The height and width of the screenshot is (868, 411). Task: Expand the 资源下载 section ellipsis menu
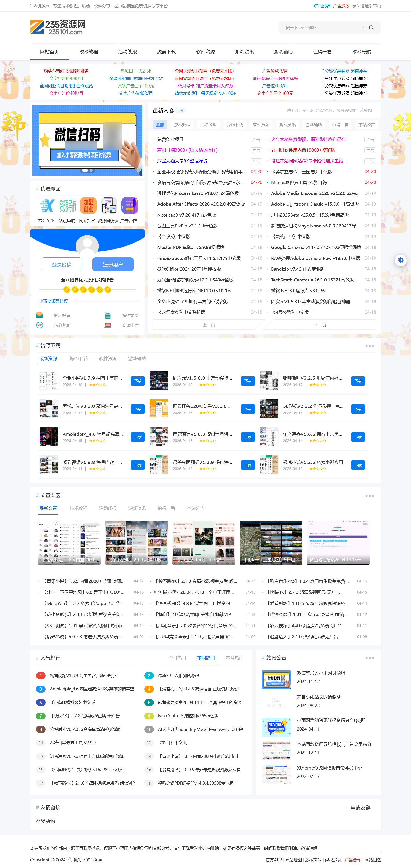370,346
